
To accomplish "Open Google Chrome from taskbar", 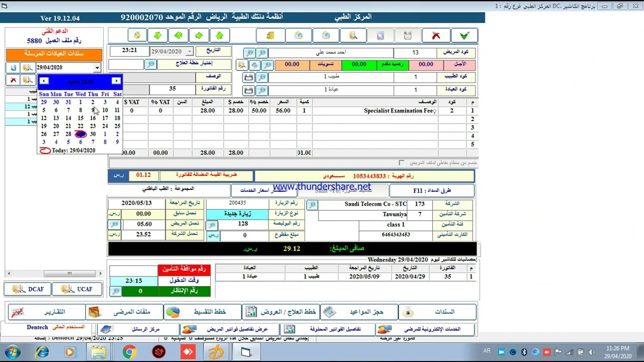I will [129, 352].
